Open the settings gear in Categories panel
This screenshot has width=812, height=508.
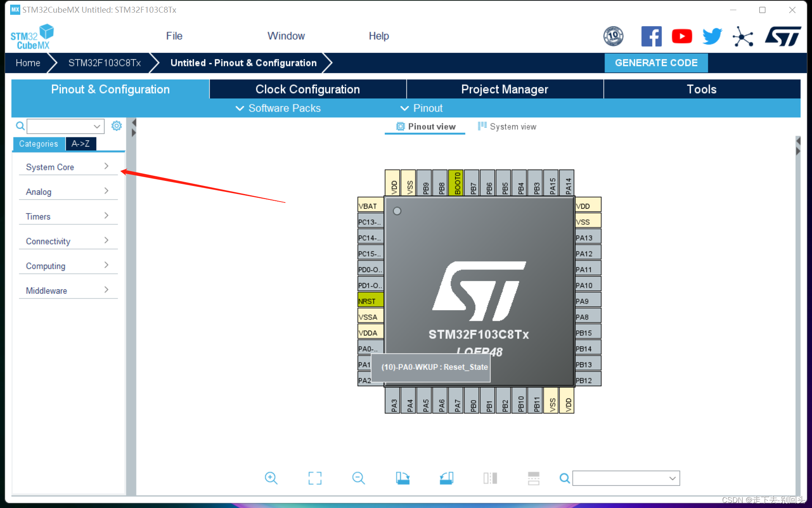(117, 126)
